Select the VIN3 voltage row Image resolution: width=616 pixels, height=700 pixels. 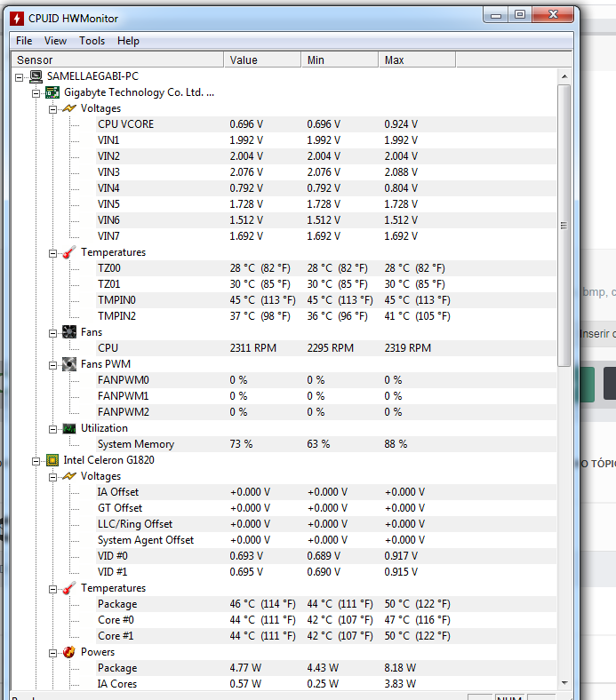pyautogui.click(x=326, y=172)
